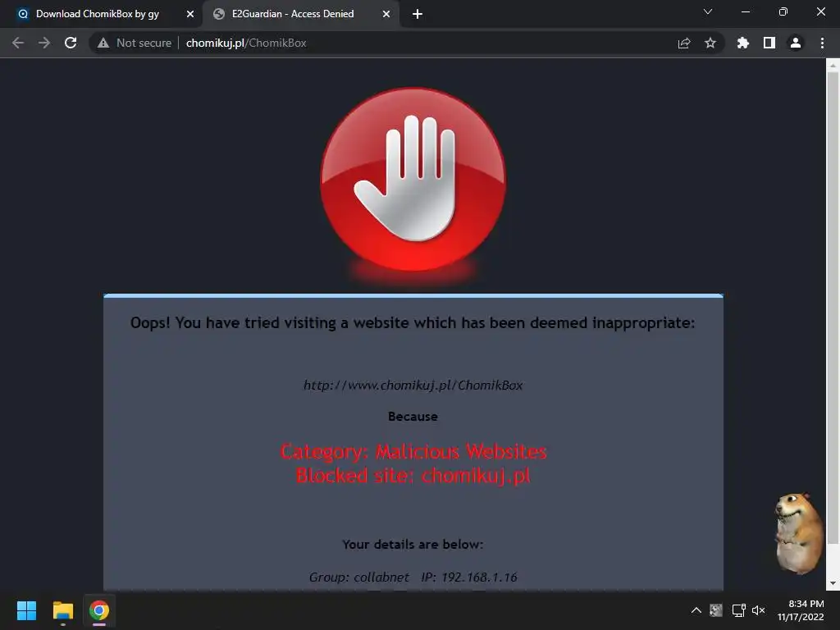Viewport: 840px width, 630px height.
Task: Open File Explorer from the taskbar
Action: click(x=62, y=610)
